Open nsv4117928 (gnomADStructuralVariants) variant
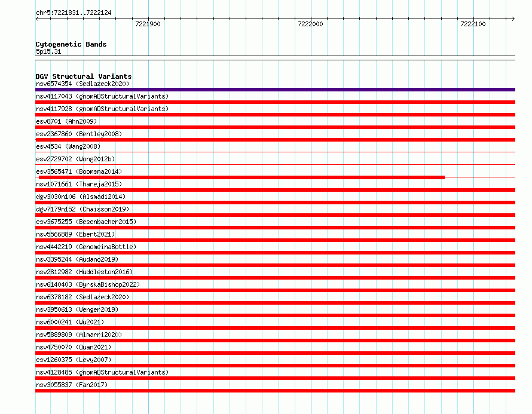The width and height of the screenshot is (532, 414). pyautogui.click(x=102, y=109)
